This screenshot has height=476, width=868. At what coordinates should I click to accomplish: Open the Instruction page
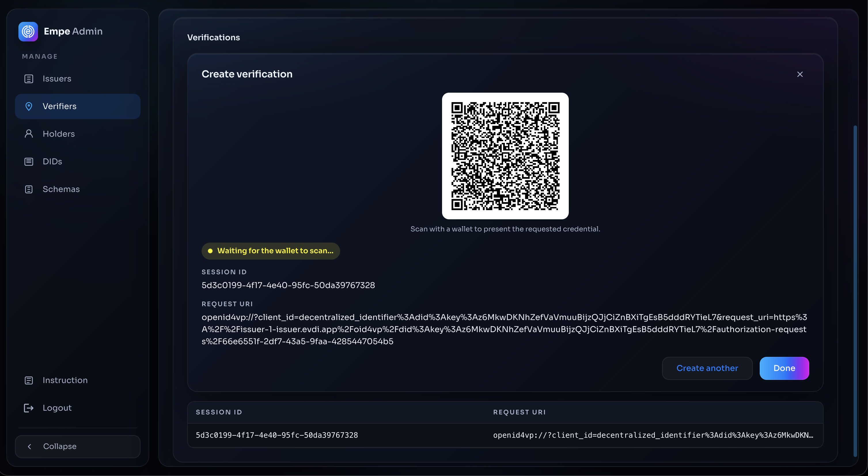click(77, 380)
